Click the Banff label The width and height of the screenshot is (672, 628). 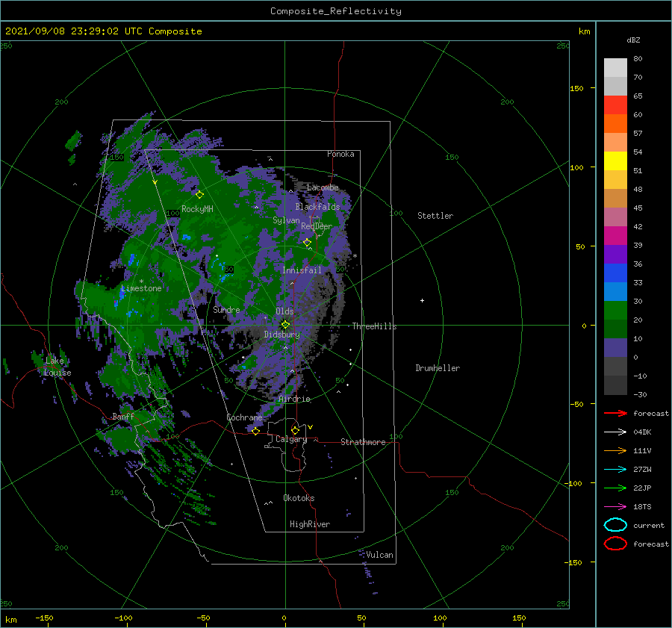(x=123, y=417)
